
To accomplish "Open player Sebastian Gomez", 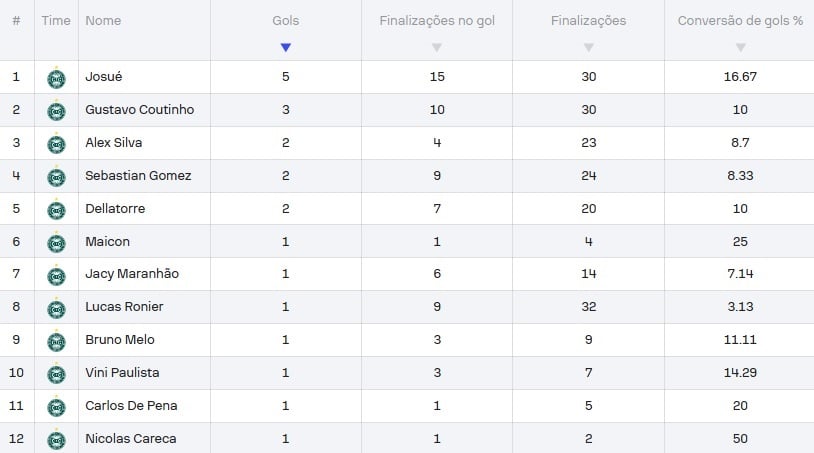I will (138, 175).
